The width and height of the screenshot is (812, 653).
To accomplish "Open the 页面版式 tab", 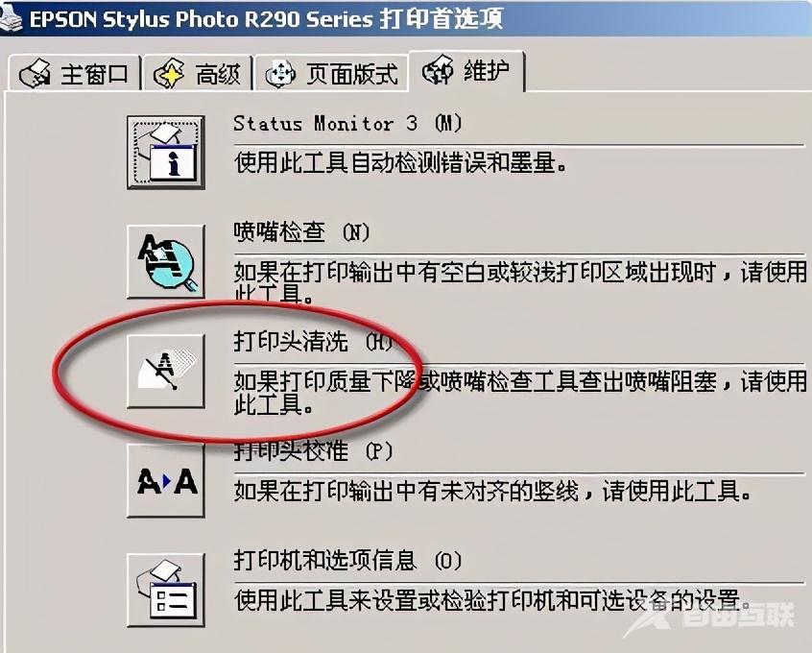I will pyautogui.click(x=331, y=73).
